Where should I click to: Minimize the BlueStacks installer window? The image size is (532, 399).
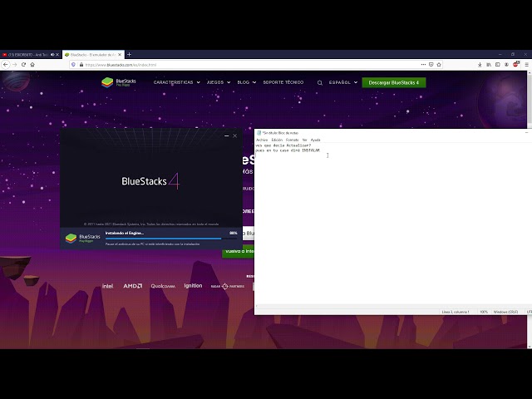226,135
